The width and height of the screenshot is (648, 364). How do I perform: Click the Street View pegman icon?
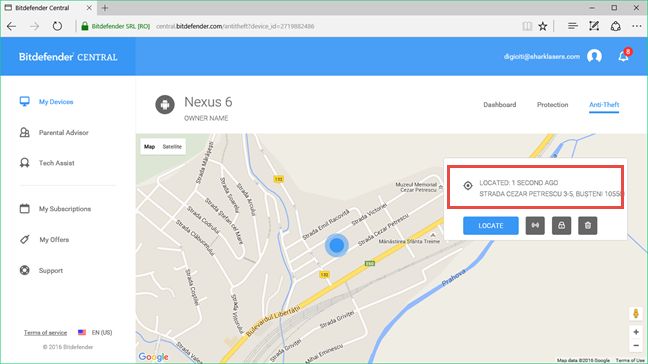[x=636, y=314]
